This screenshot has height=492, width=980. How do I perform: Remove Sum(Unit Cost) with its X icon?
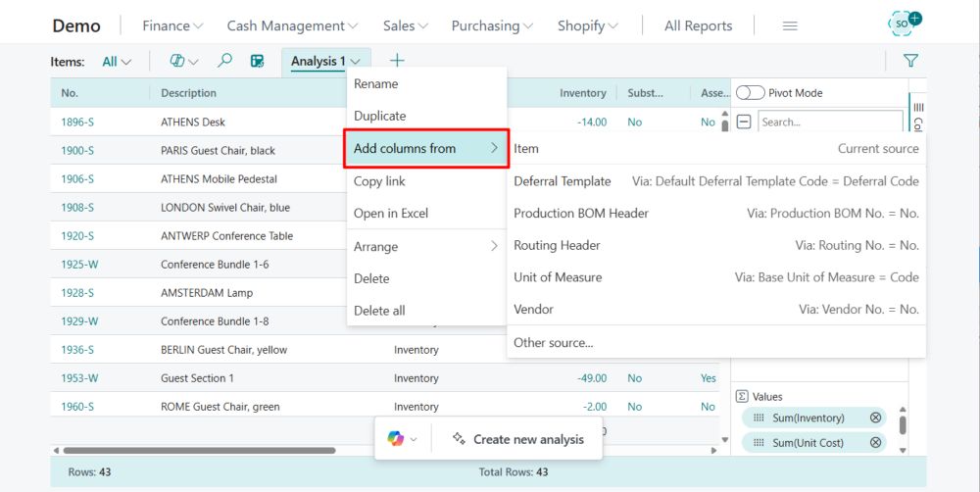click(875, 443)
